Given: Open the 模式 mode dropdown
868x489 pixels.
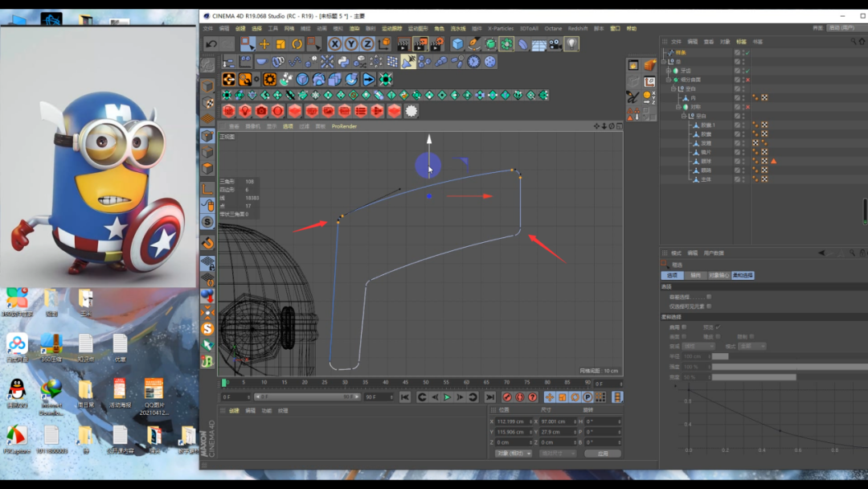Looking at the screenshot, I should [752, 346].
